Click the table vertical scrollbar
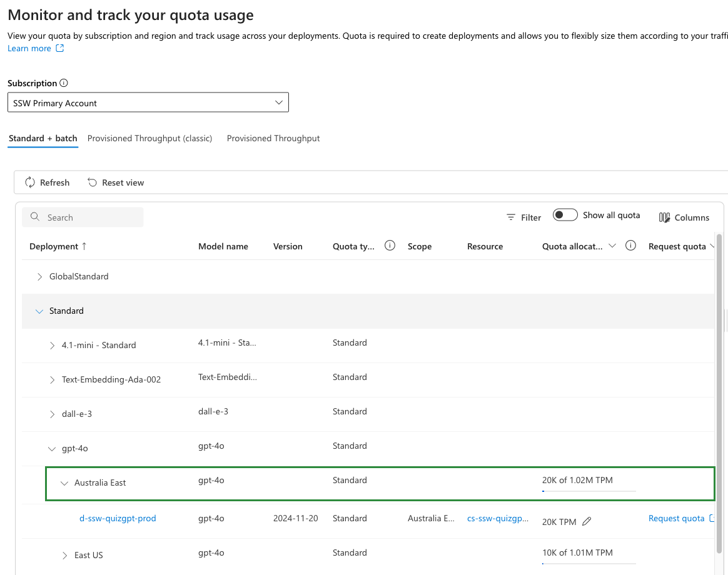Image resolution: width=728 pixels, height=575 pixels. tap(719, 394)
